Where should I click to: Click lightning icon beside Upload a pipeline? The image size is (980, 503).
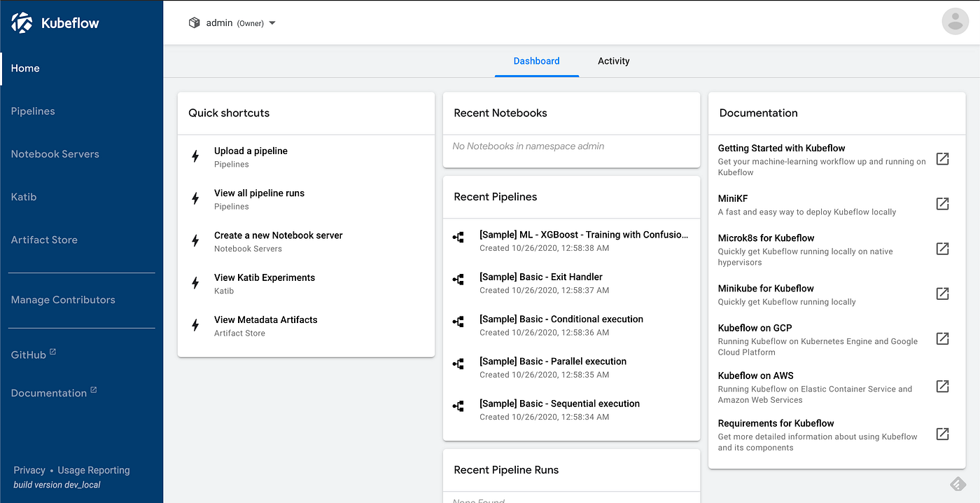196,156
